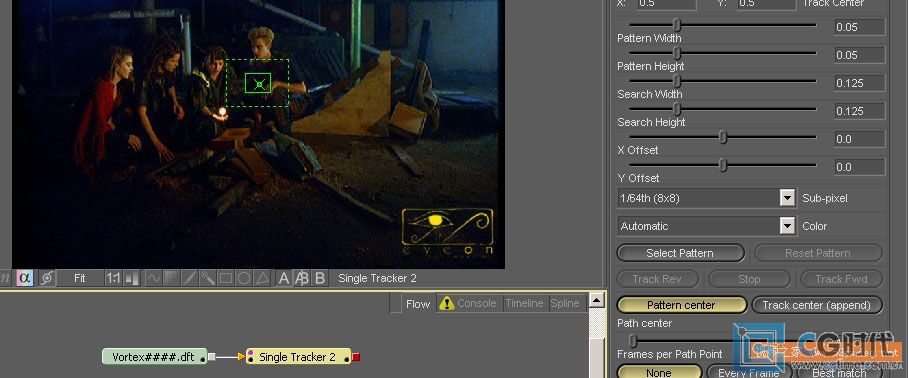
Task: Click the Y Offset slider handle
Action: (723, 165)
